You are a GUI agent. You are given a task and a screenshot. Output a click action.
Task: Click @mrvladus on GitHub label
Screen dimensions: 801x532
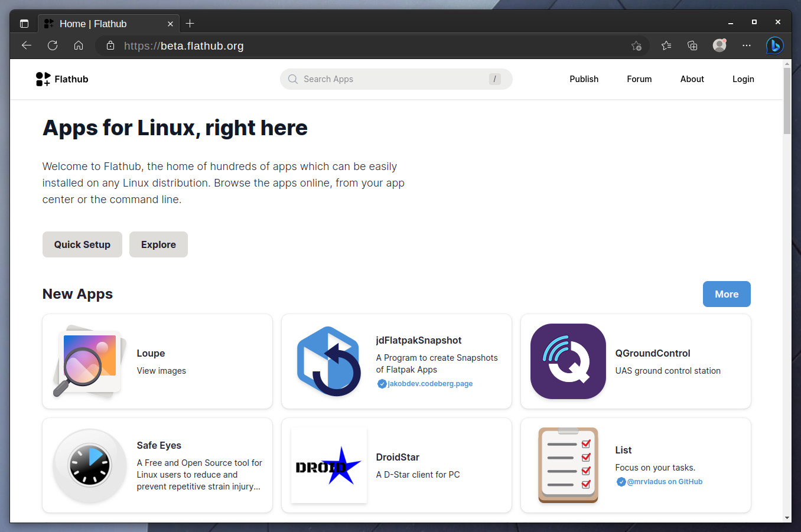[x=665, y=482]
